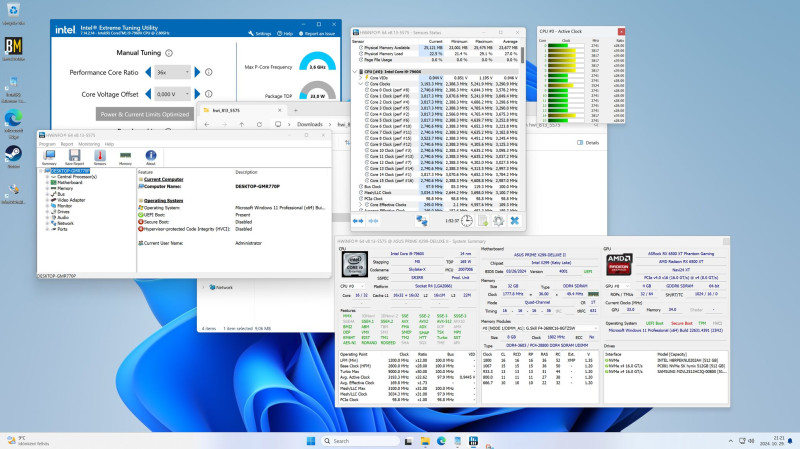
Task: Expand the Core VIDs sensor row
Action: point(361,78)
